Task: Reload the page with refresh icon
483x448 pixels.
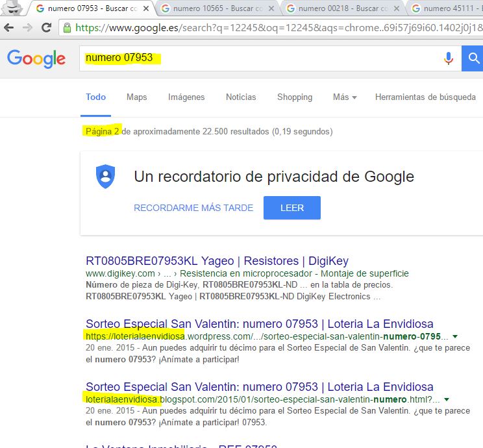Action: click(47, 28)
